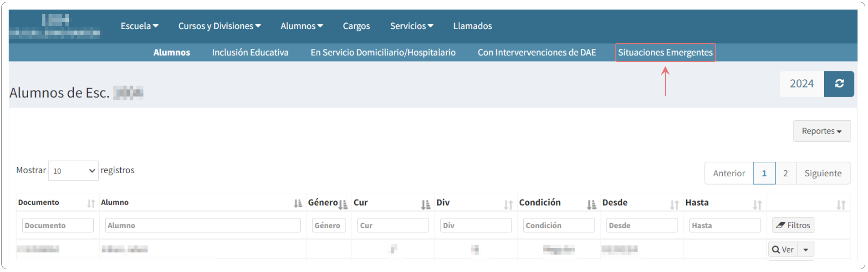Open the Escuela menu
Viewport: 868px width, 272px height.
click(x=139, y=26)
